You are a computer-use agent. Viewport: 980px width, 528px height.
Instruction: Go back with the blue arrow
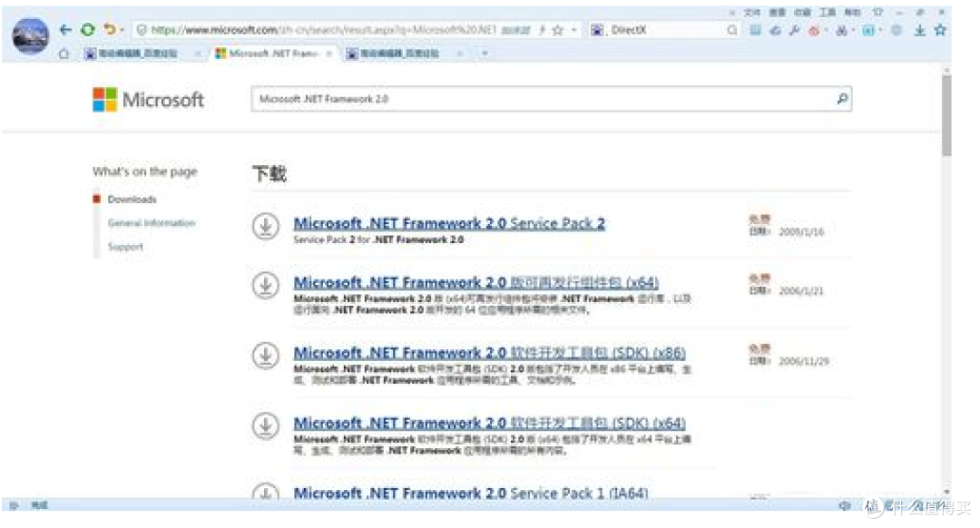click(65, 30)
